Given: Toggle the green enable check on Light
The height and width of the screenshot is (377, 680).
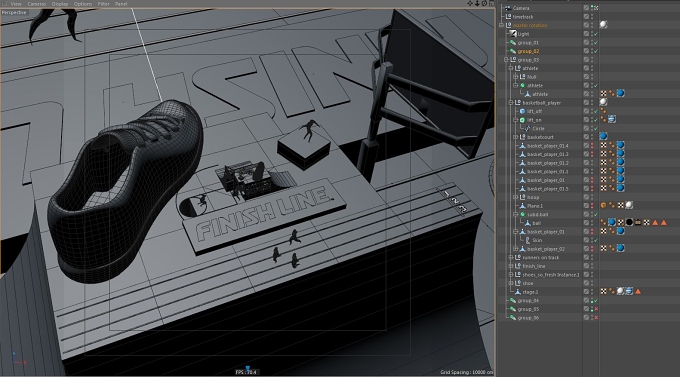Looking at the screenshot, I should [x=596, y=34].
